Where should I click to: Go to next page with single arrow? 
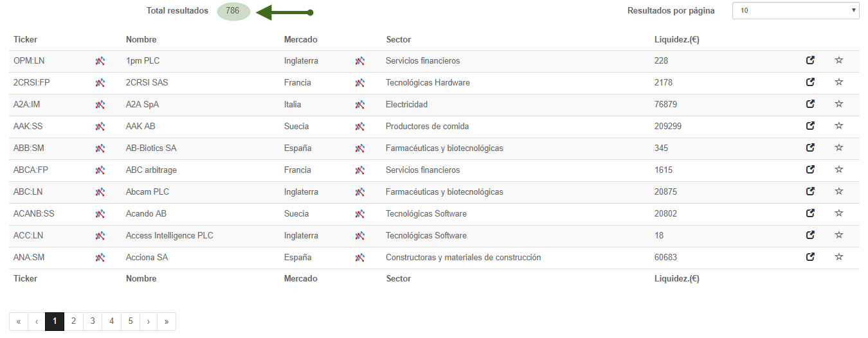[149, 321]
